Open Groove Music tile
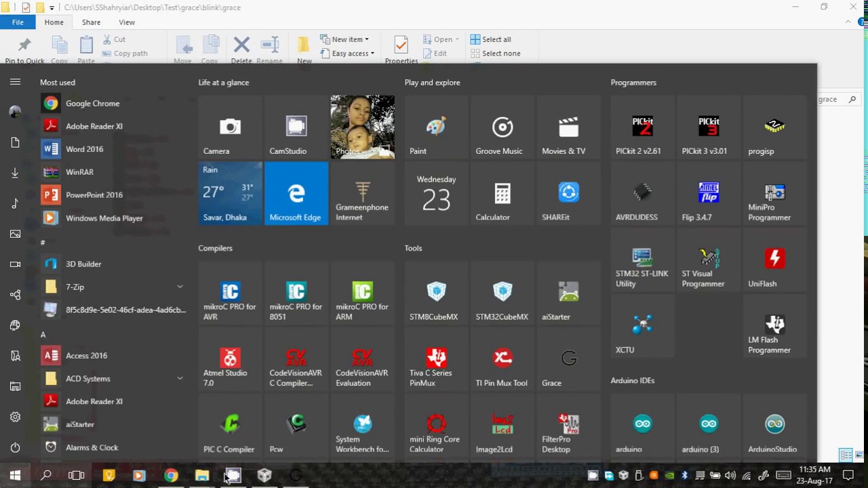 click(x=502, y=127)
